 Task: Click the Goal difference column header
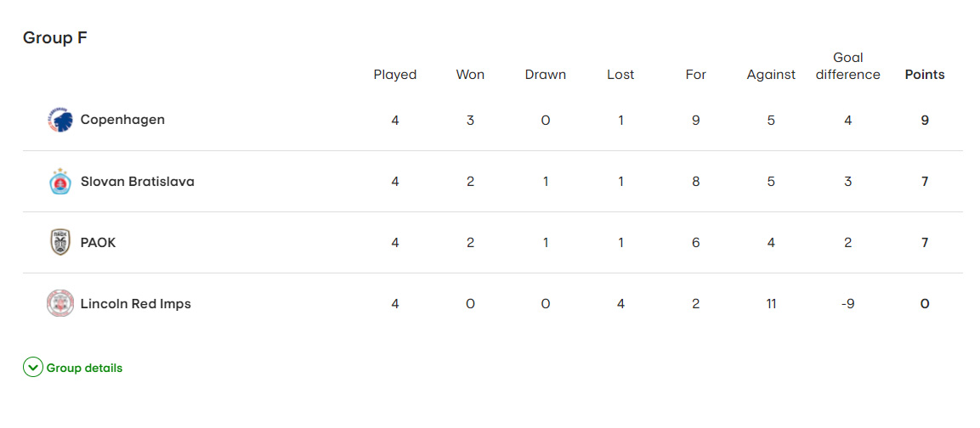(x=847, y=66)
